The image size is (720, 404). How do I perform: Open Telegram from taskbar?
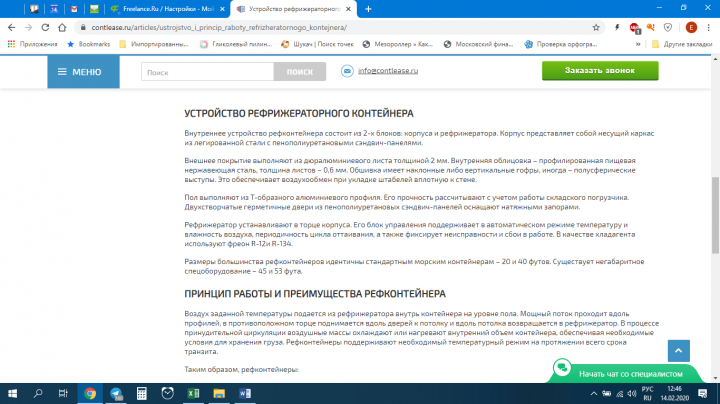(116, 393)
